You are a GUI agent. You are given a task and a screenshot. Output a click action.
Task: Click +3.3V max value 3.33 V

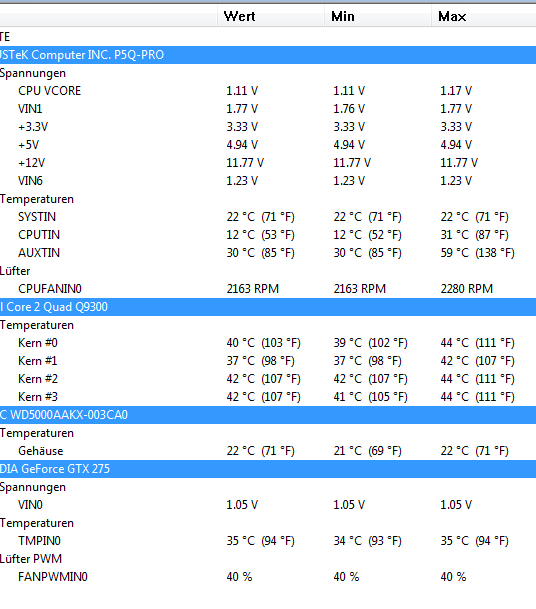(x=456, y=127)
